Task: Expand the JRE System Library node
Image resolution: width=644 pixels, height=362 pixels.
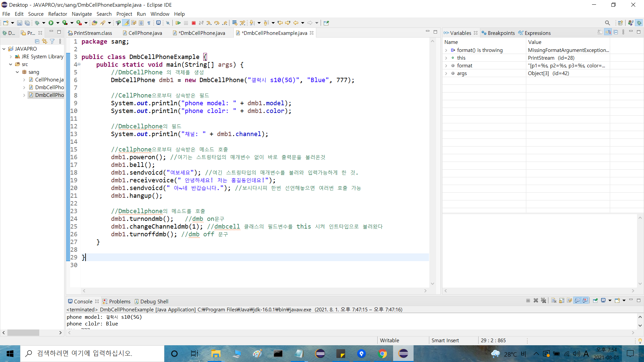Action: pos(11,57)
